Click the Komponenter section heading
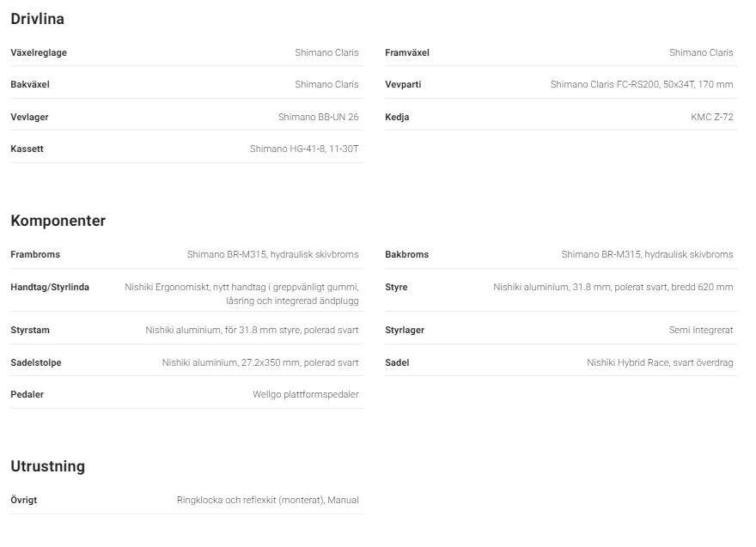 point(58,221)
